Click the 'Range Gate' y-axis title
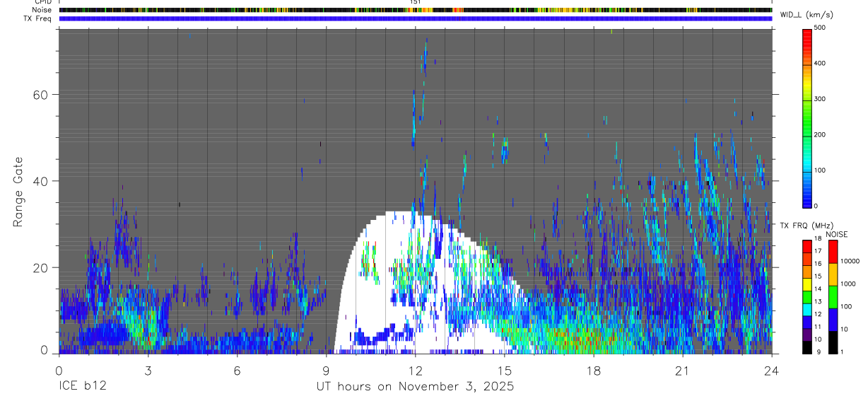This screenshot has width=868, height=401. coord(19,191)
